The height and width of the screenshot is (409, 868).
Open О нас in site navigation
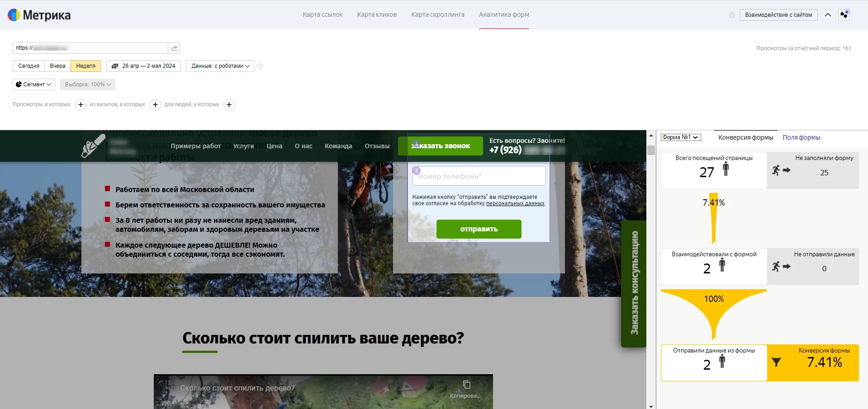(304, 146)
